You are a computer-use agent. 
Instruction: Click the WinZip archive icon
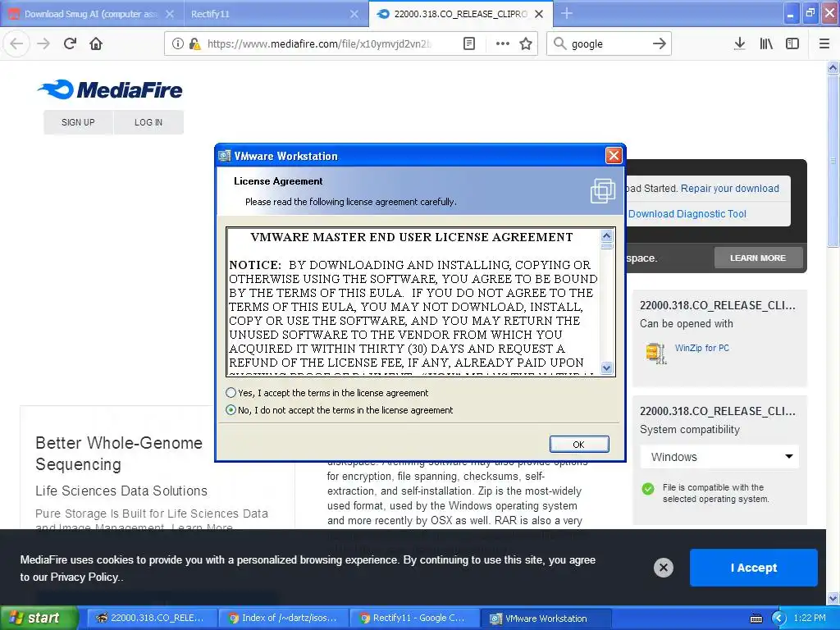click(x=655, y=353)
